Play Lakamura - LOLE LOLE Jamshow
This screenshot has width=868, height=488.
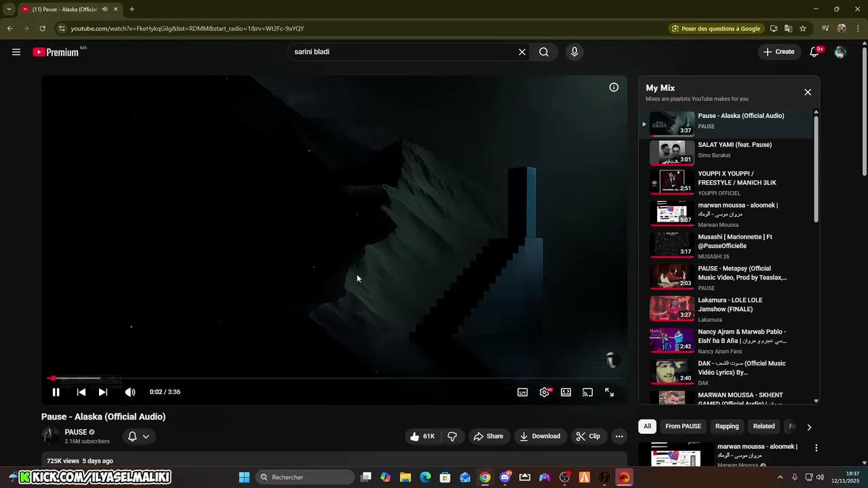coord(726,309)
